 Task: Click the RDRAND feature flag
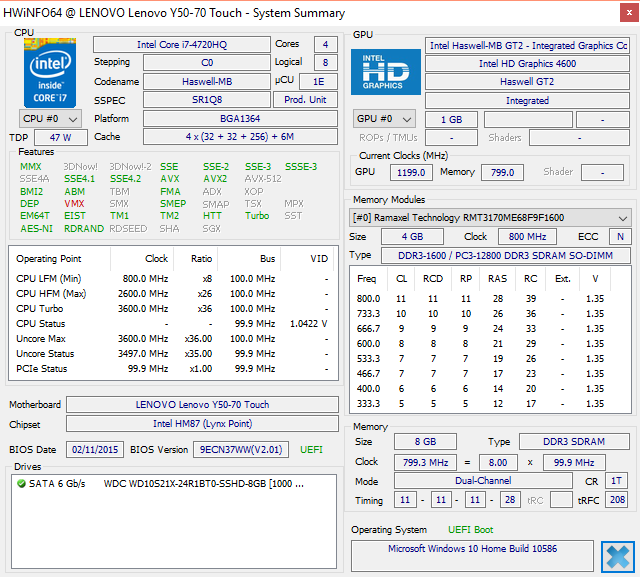pos(84,229)
